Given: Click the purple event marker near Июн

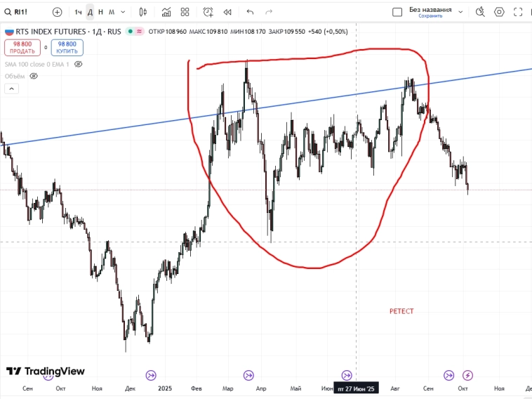Looking at the screenshot, I should click(x=347, y=376).
